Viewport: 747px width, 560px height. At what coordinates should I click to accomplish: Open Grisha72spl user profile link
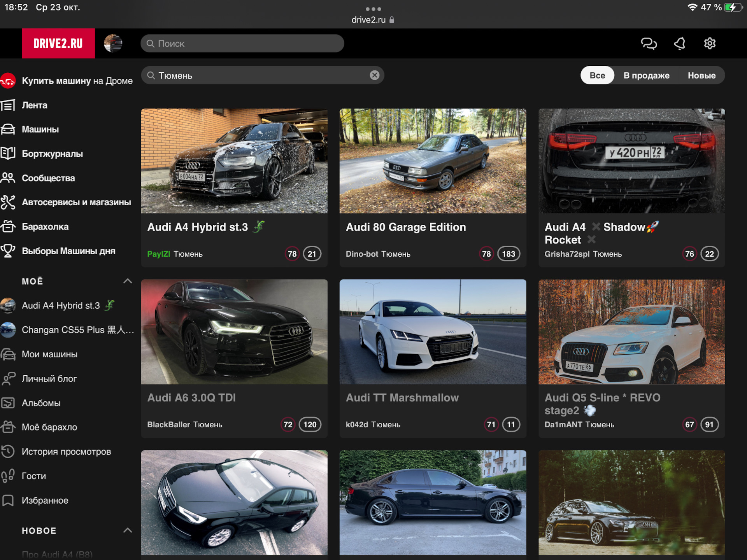(x=567, y=254)
